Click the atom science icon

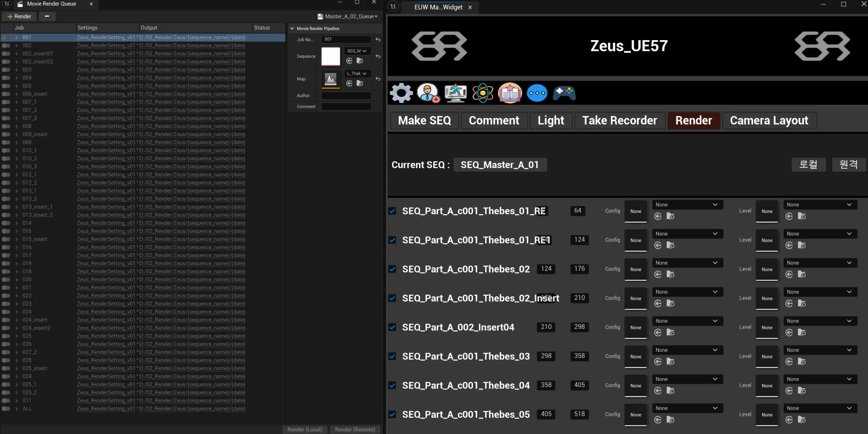coord(482,93)
